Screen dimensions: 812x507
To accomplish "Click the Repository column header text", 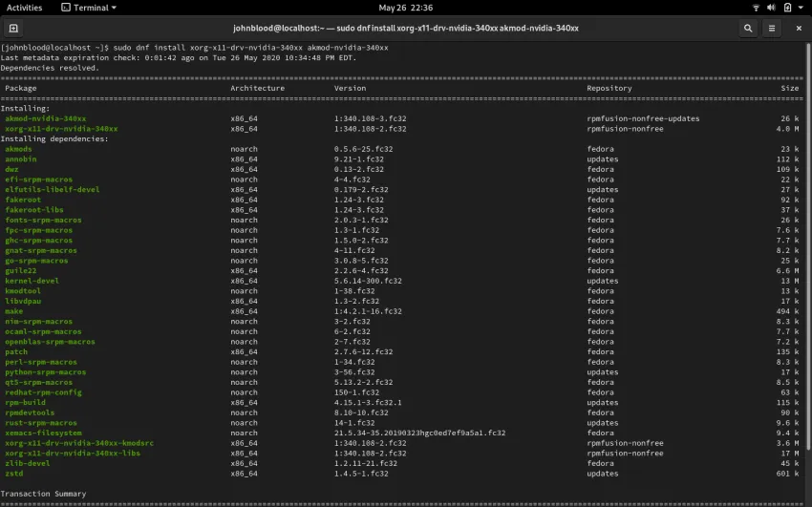I will tap(609, 88).
